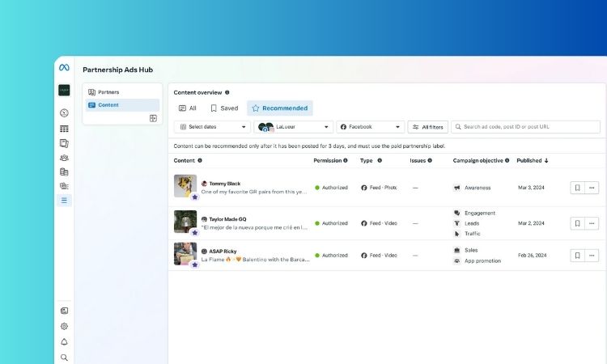Open the business account avatar in sidebar

(x=64, y=90)
